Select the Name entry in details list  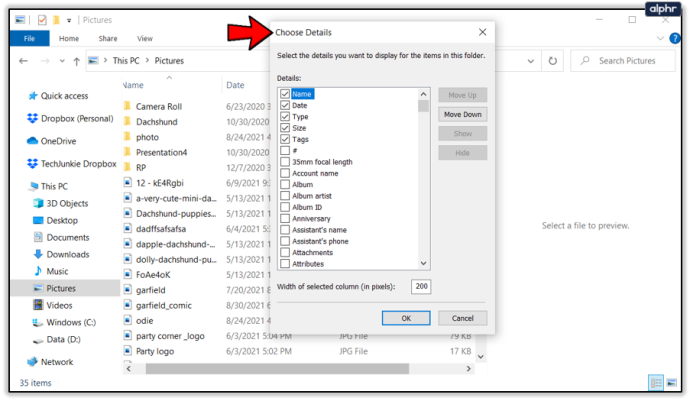click(x=303, y=94)
